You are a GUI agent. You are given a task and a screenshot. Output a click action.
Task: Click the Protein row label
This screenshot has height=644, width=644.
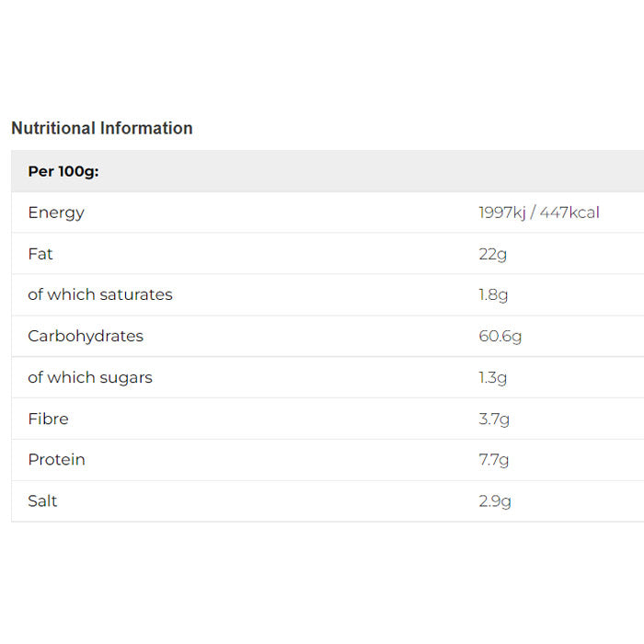pyautogui.click(x=56, y=459)
